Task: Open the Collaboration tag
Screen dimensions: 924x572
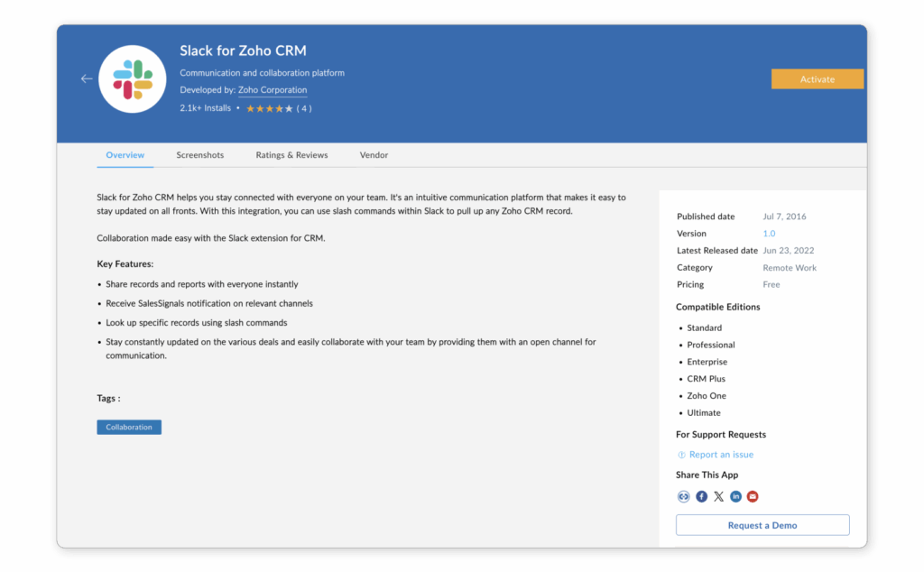Action: tap(129, 427)
